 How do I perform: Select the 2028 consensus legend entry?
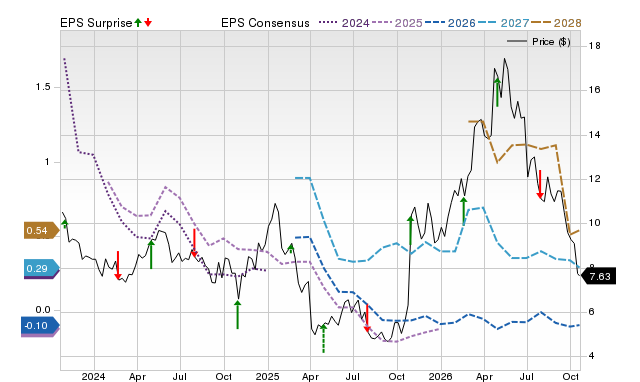(556, 23)
